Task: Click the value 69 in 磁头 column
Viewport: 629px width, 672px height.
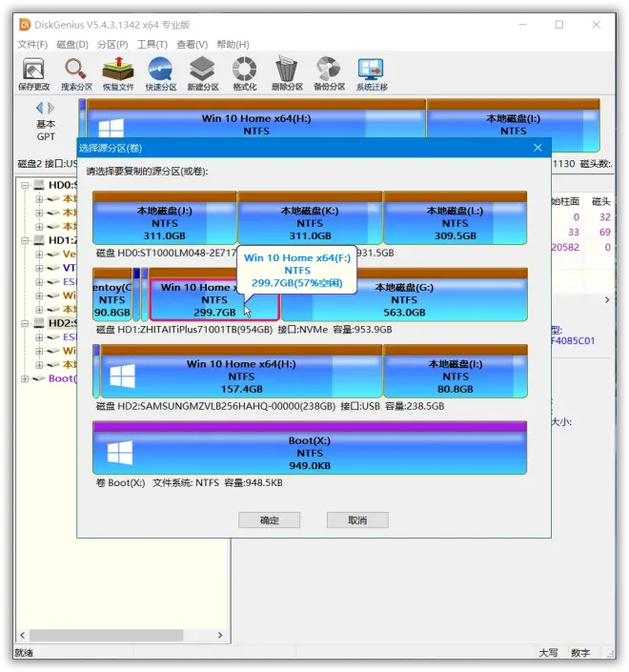Action: 604,233
